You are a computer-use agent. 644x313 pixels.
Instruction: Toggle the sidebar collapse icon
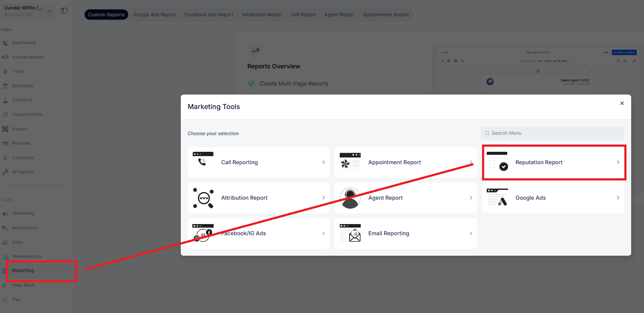(x=64, y=11)
